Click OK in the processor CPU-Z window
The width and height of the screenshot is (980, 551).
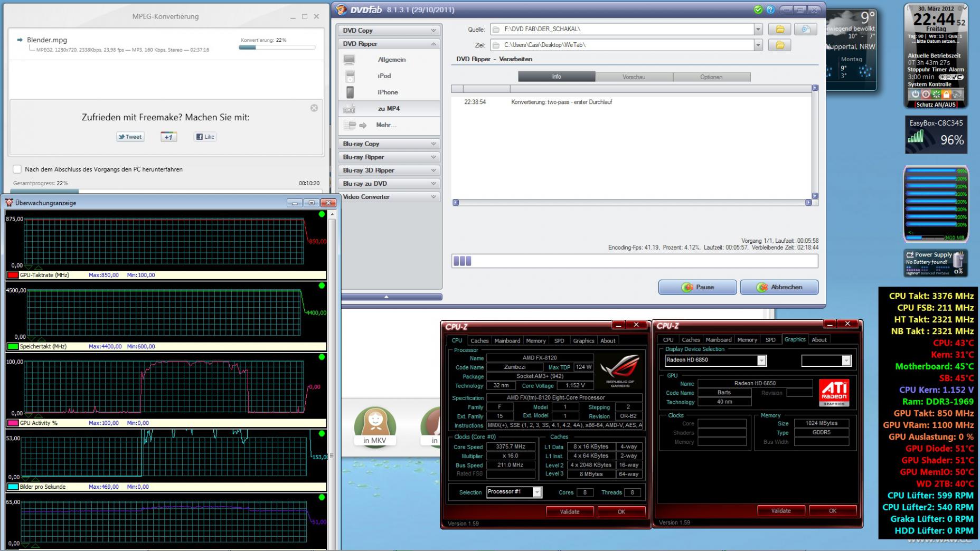click(x=621, y=512)
